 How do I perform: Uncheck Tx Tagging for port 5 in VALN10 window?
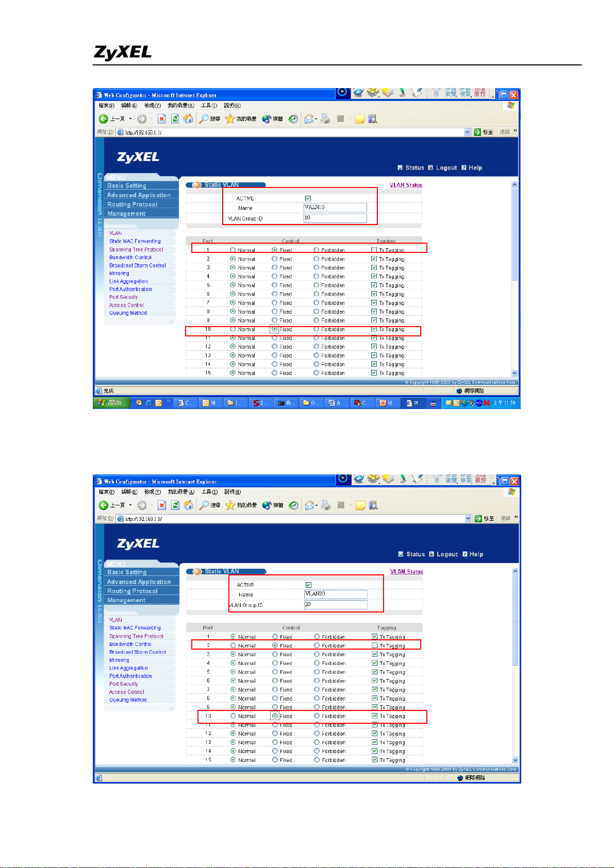374,285
